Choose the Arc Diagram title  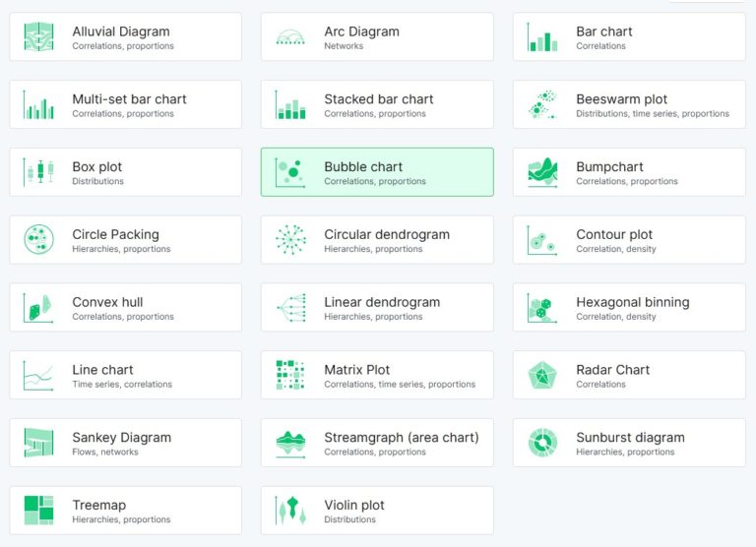pos(361,31)
